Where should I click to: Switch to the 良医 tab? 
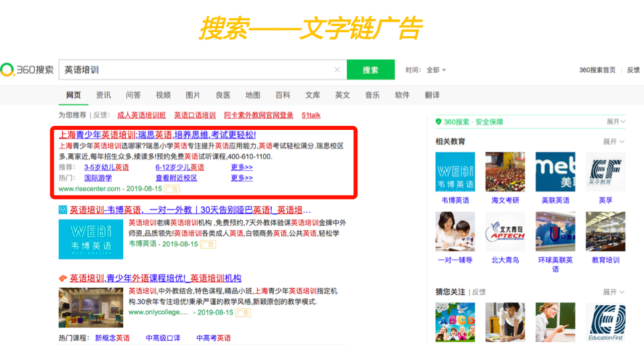pyautogui.click(x=223, y=95)
